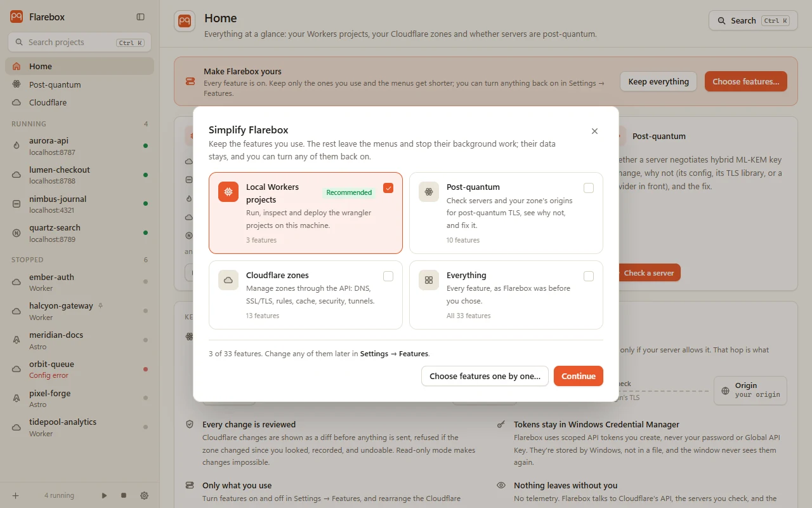Screen dimensions: 812x508
Task: Enable the Cloudflare zones checkbox
Action: pos(388,276)
